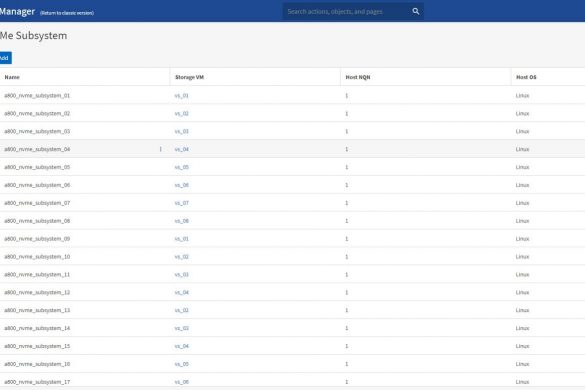Click the Host NQN column header
585x390 pixels.
coord(358,77)
